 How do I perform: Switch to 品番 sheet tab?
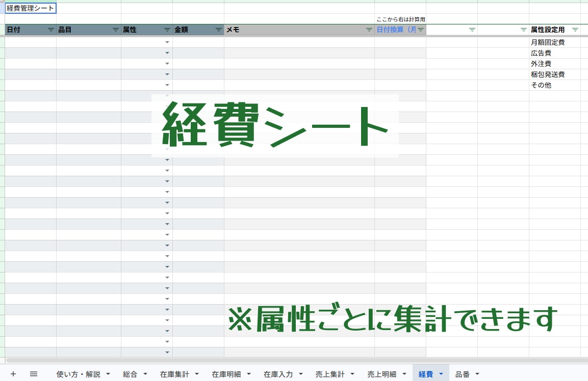pyautogui.click(x=463, y=374)
